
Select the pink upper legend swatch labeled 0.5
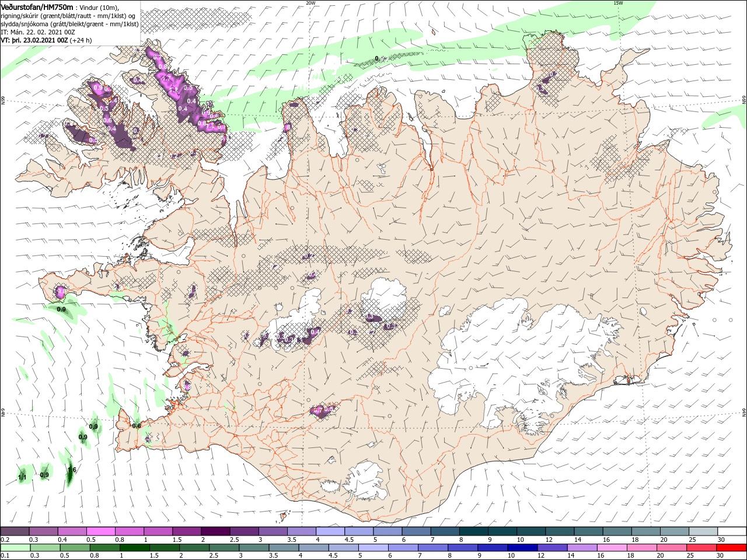(x=100, y=531)
